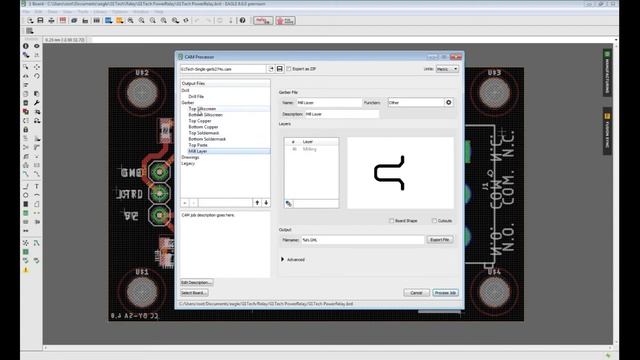Click the Zoom in toolbar icon
Image resolution: width=640 pixels, height=360 pixels.
[142, 20]
